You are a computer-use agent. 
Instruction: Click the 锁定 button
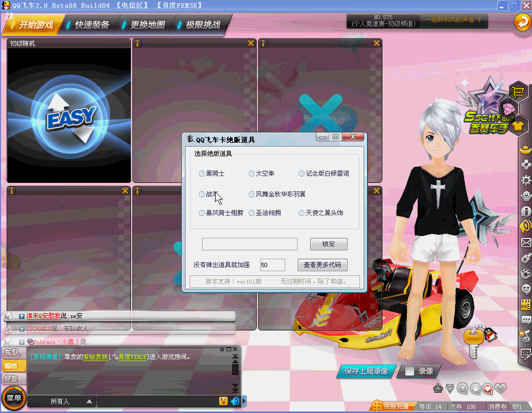(x=328, y=244)
